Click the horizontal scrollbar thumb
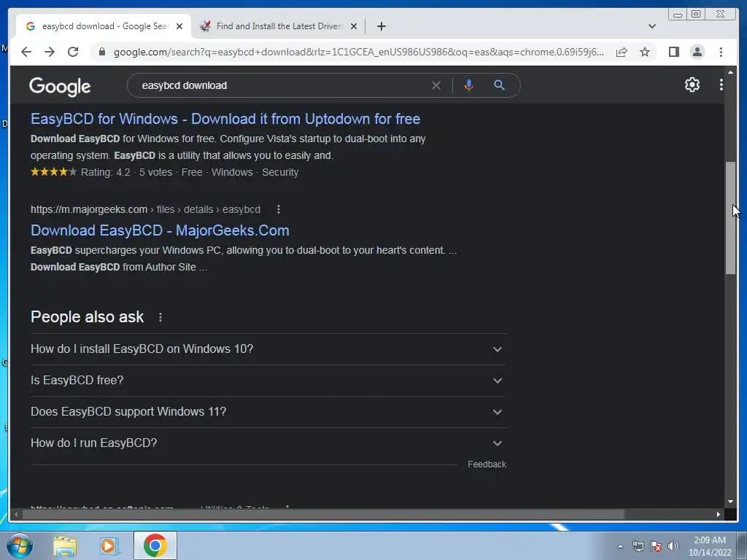747x560 pixels. click(323, 514)
